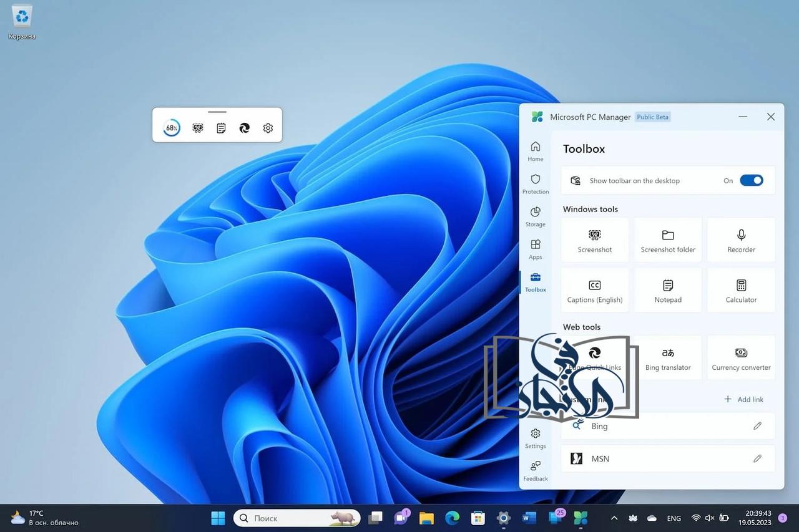The height and width of the screenshot is (532, 799).
Task: Open the MSN custom link
Action: point(668,458)
